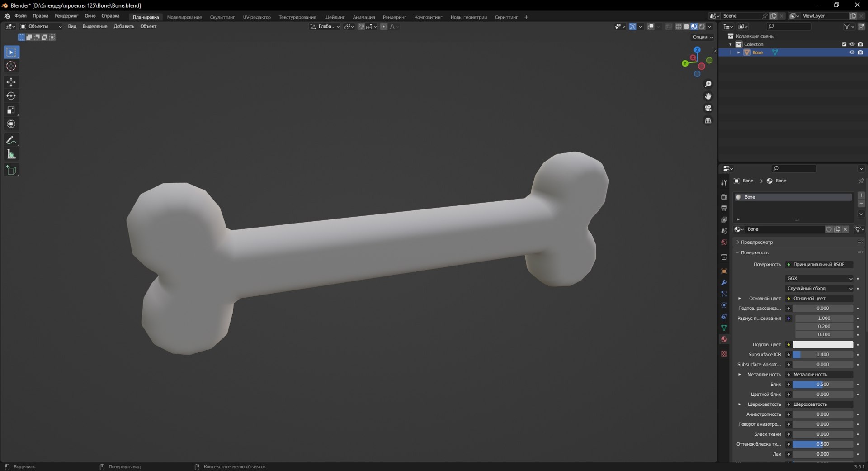Toggle Collection visibility eye icon
868x471 pixels.
pos(852,44)
